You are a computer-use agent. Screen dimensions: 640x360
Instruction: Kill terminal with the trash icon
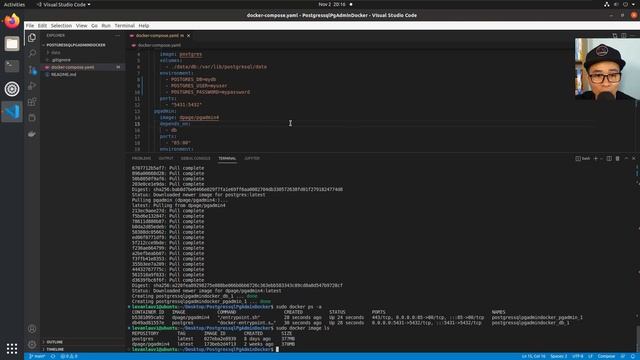(618, 158)
